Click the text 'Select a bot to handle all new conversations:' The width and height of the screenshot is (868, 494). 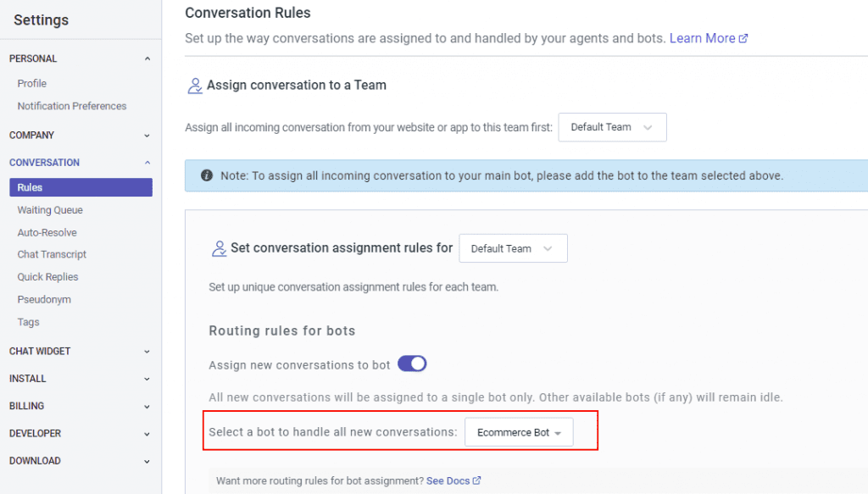(x=332, y=432)
